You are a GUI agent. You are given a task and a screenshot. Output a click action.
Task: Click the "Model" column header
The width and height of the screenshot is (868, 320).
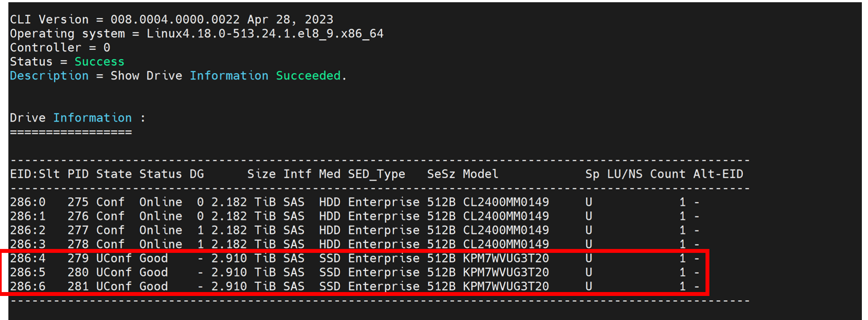[480, 174]
